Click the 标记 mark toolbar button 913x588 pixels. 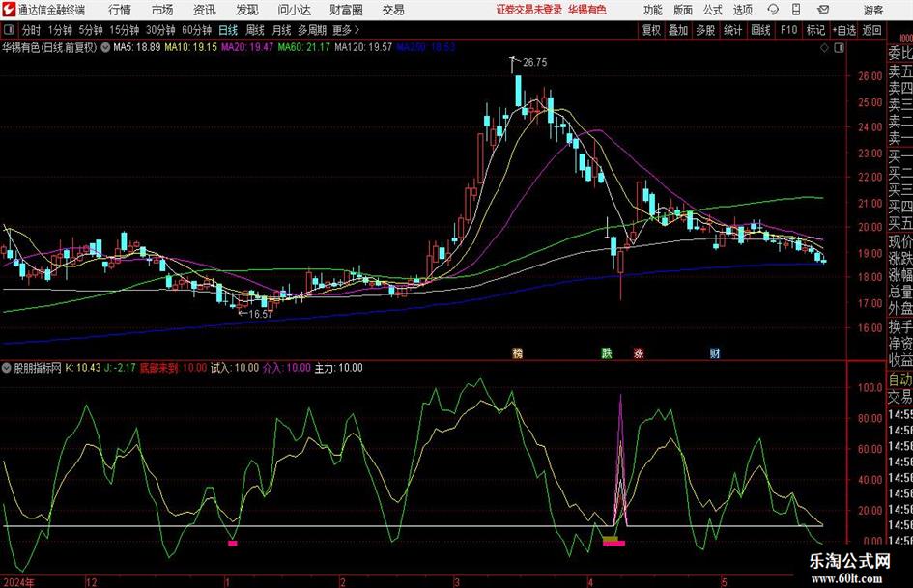[x=815, y=30]
